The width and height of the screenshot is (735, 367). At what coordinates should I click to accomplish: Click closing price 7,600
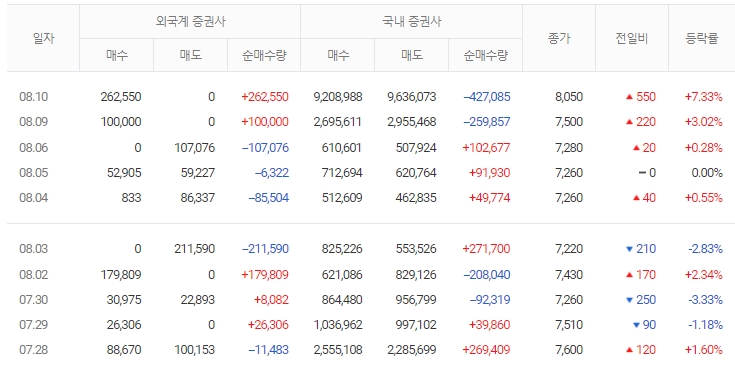pos(569,350)
